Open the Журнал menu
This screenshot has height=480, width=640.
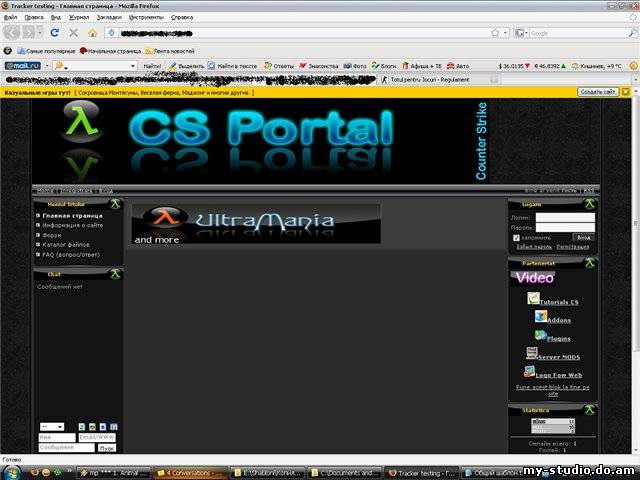[79, 17]
